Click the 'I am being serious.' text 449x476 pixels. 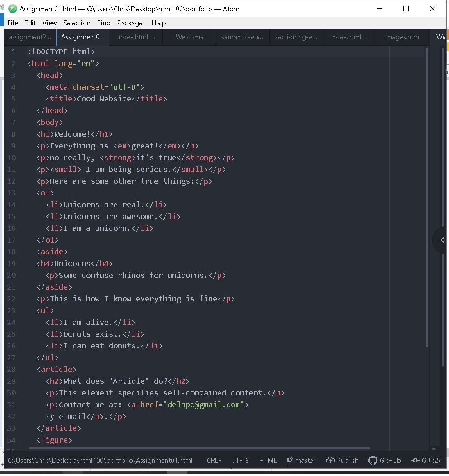point(129,169)
